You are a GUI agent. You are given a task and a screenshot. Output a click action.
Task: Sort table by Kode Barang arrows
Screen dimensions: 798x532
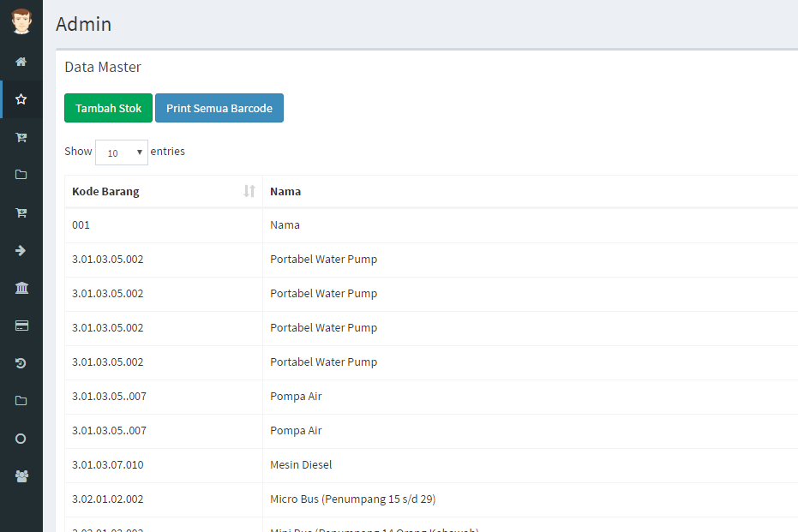pyautogui.click(x=249, y=191)
